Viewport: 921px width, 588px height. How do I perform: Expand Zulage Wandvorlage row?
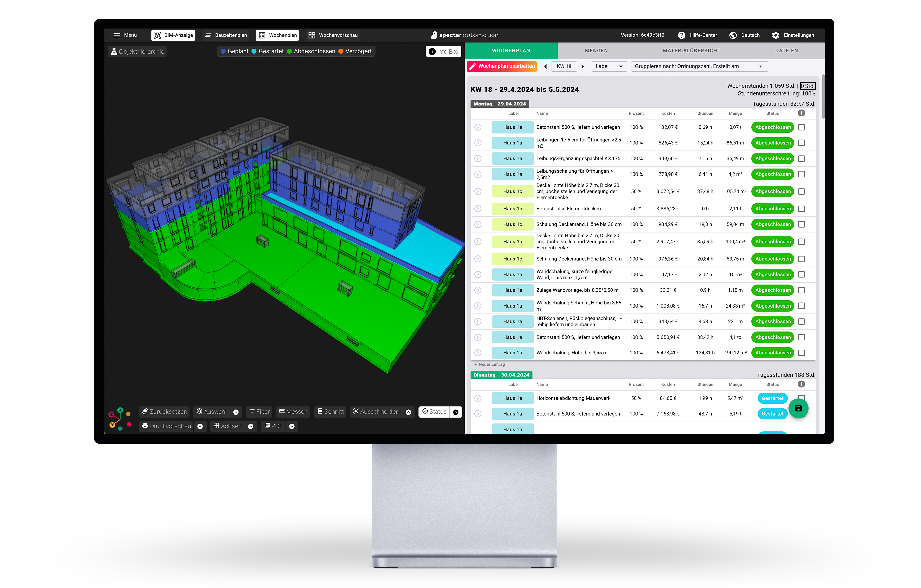point(478,290)
